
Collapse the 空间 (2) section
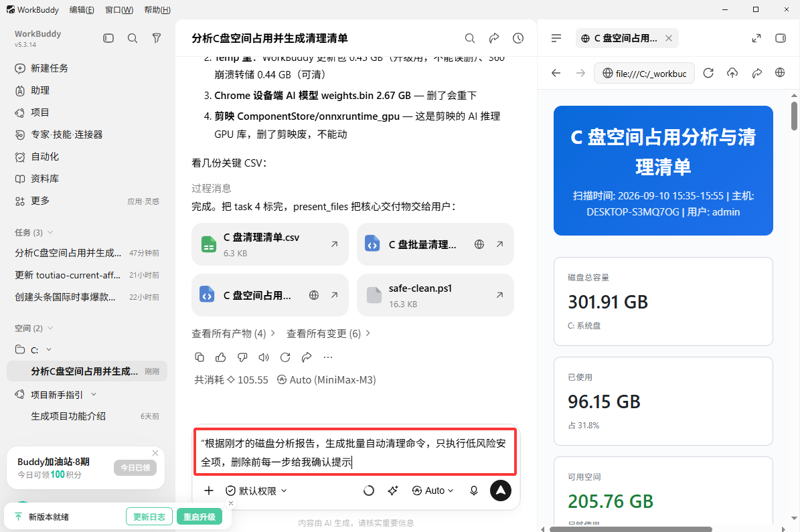point(50,328)
